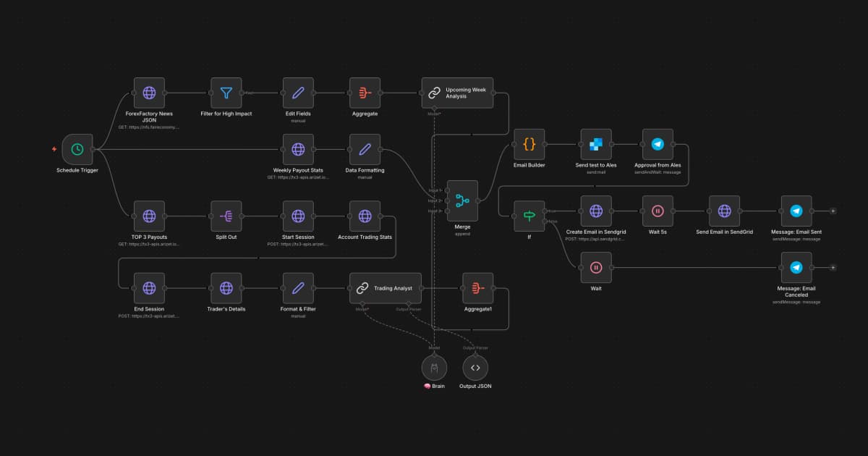Click the Edit Fields pencil icon

point(297,93)
